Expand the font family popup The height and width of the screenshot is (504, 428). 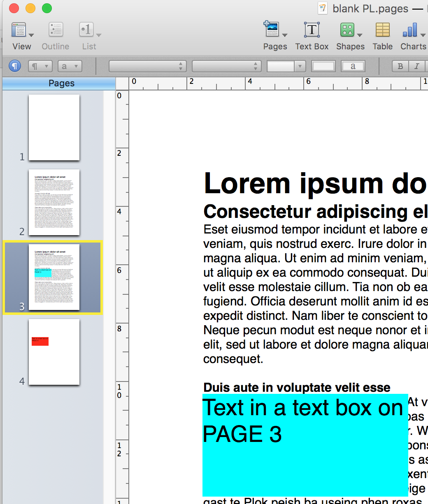147,66
